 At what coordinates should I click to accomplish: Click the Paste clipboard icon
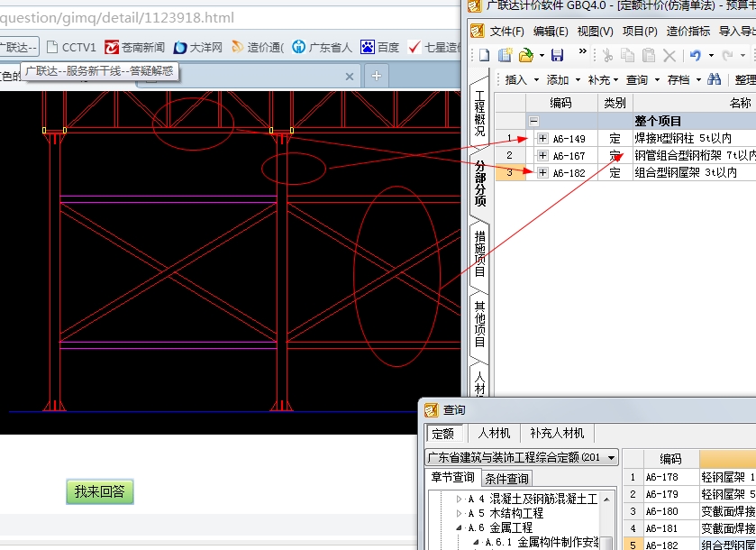click(649, 56)
